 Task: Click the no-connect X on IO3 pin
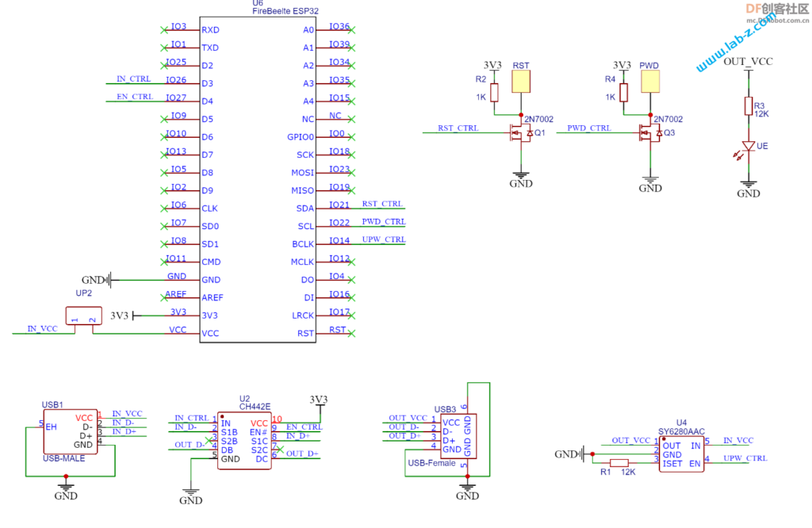[x=164, y=30]
